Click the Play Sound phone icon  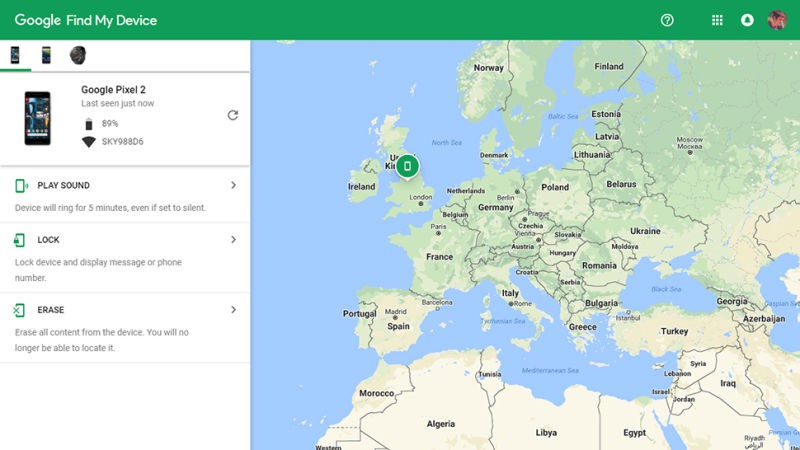click(x=21, y=186)
